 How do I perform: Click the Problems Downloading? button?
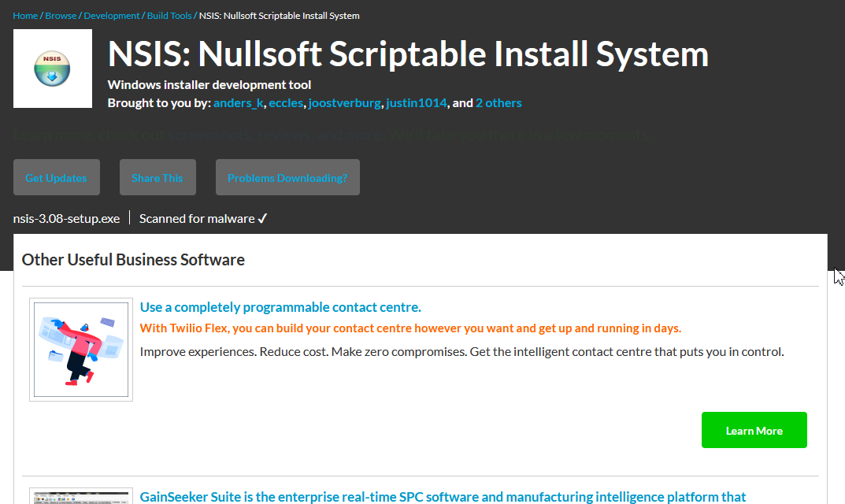[x=287, y=177]
